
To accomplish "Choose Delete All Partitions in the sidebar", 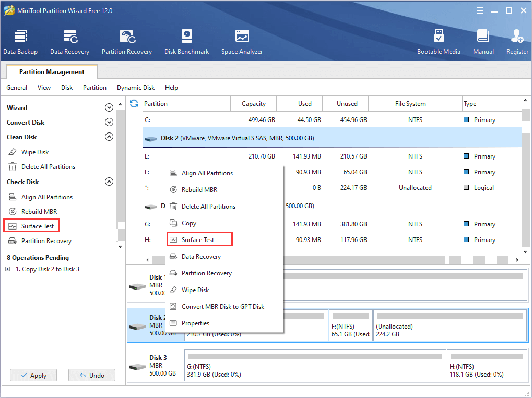I will (x=42, y=167).
